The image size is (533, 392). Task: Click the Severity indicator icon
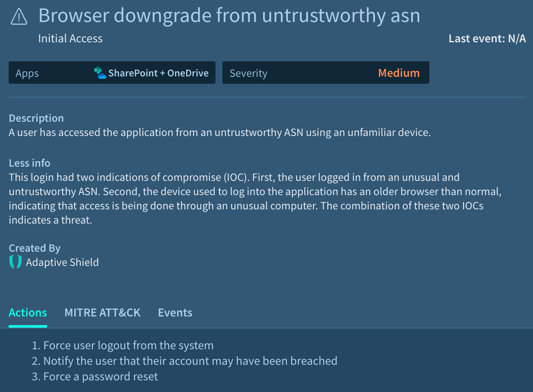(399, 72)
